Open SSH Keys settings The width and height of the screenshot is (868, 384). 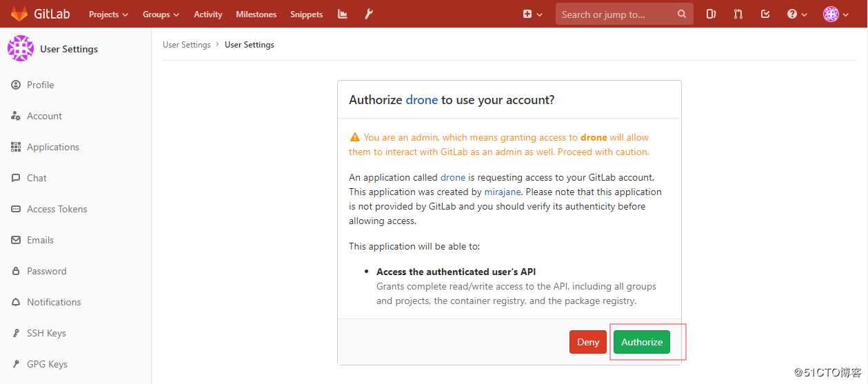46,333
